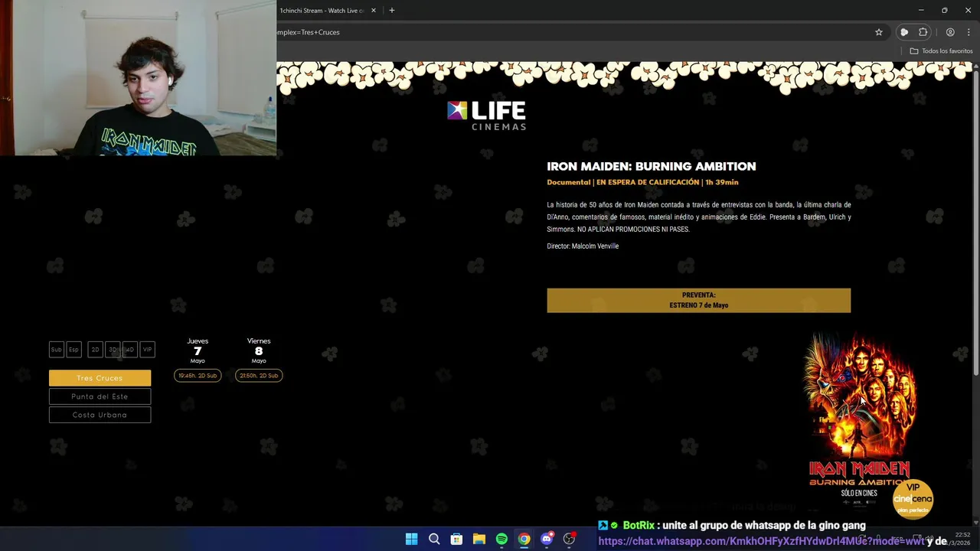980x551 pixels.
Task: Open Spotify from the taskbar
Action: point(501,539)
